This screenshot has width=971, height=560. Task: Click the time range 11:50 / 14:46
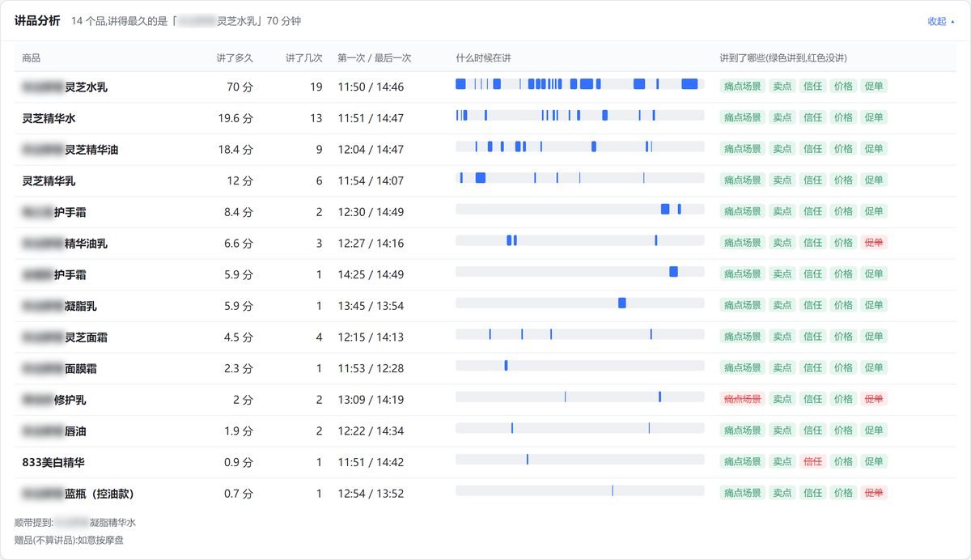click(x=371, y=87)
